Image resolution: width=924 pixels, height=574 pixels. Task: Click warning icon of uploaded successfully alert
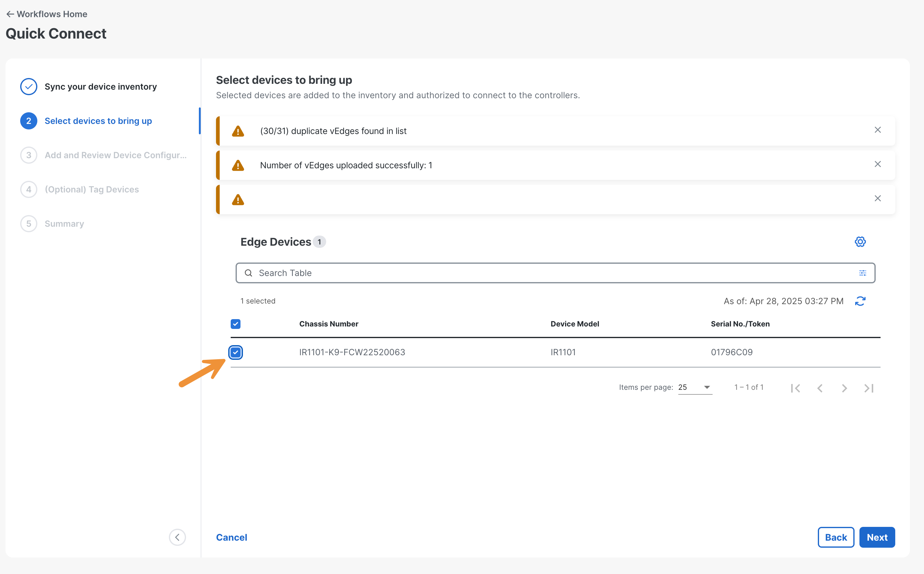238,165
